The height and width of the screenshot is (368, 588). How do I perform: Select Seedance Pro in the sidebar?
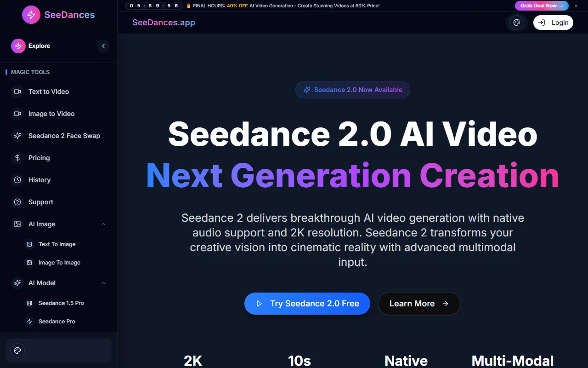click(57, 322)
